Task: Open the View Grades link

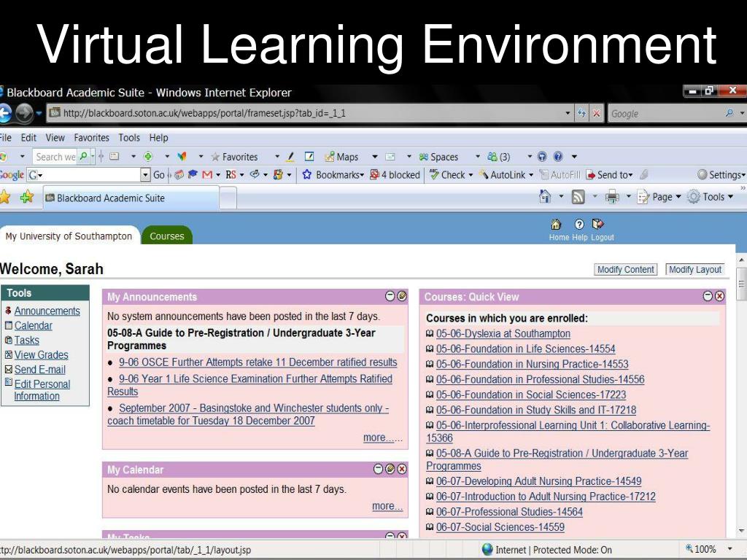Action: click(x=41, y=355)
